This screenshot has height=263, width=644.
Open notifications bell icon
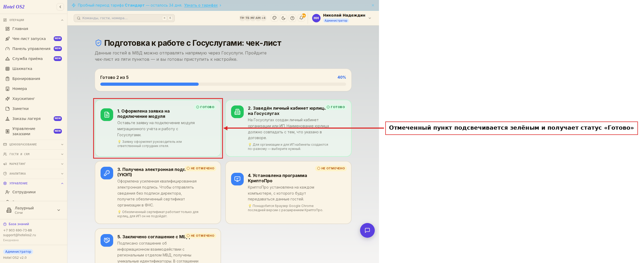coord(301,18)
